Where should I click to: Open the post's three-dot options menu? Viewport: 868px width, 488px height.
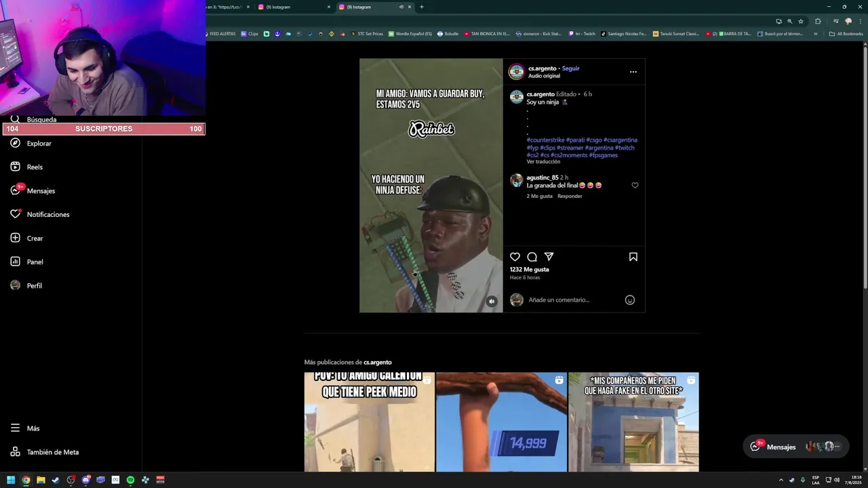[x=633, y=72]
